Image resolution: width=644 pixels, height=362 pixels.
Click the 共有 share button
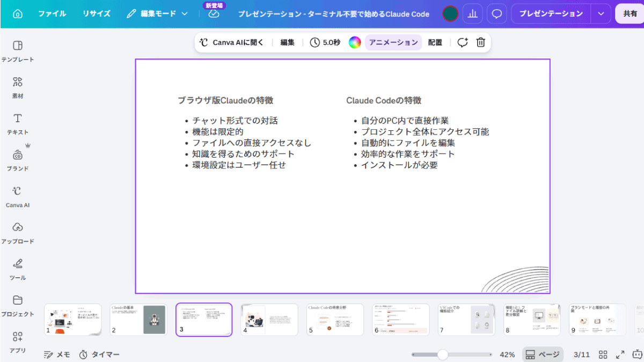click(x=630, y=14)
